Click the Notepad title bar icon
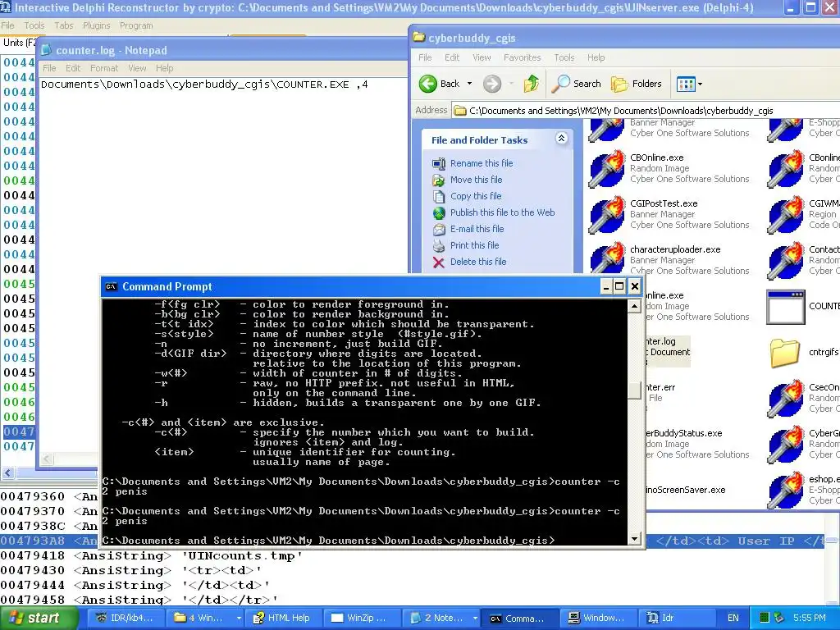 [47, 50]
